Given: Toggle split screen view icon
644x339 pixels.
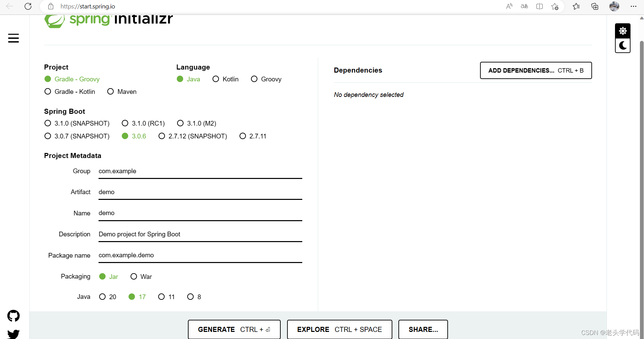Looking at the screenshot, I should 539,6.
